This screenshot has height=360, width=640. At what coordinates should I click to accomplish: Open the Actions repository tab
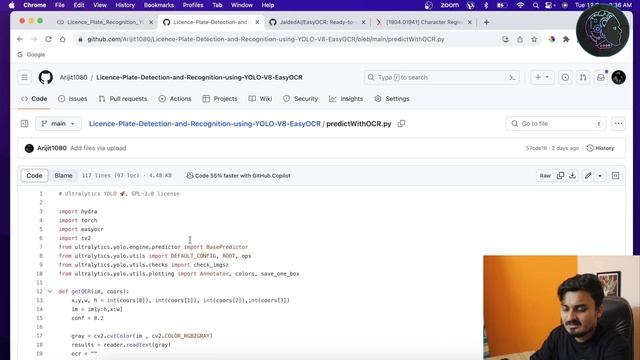tap(175, 99)
